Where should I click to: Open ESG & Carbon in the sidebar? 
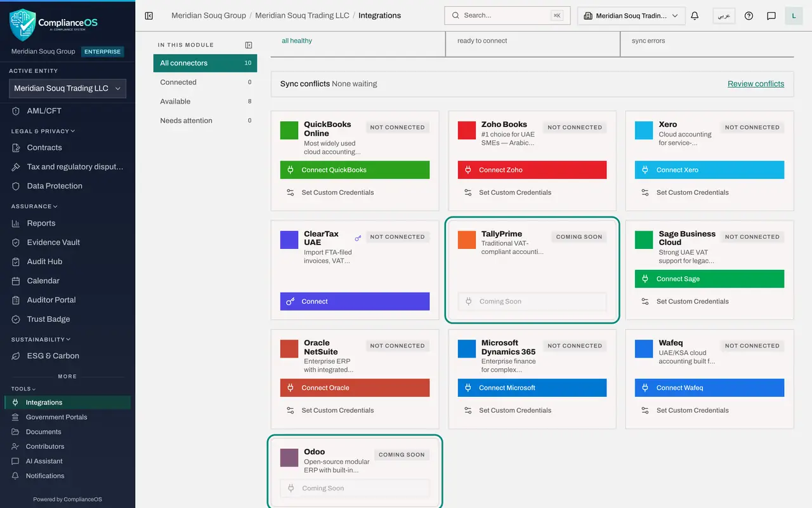click(x=67, y=356)
